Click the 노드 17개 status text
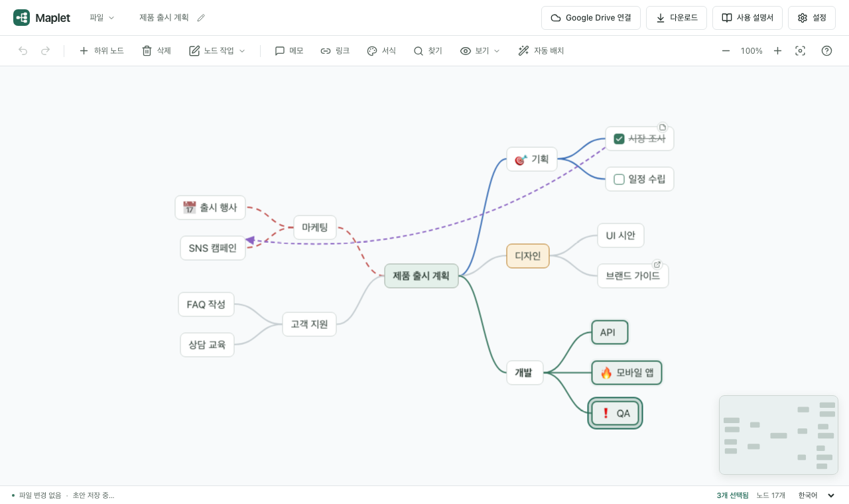 tap(771, 495)
